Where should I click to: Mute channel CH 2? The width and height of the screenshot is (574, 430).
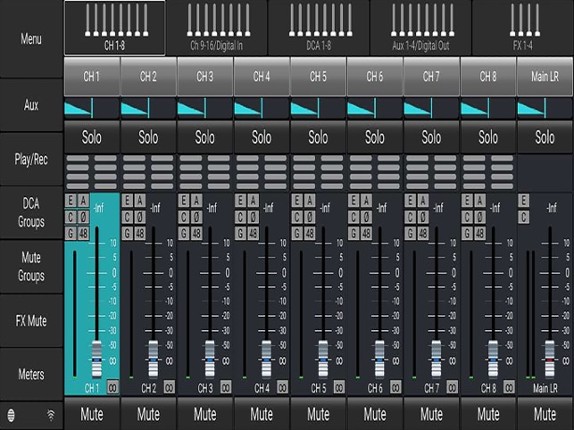click(148, 414)
